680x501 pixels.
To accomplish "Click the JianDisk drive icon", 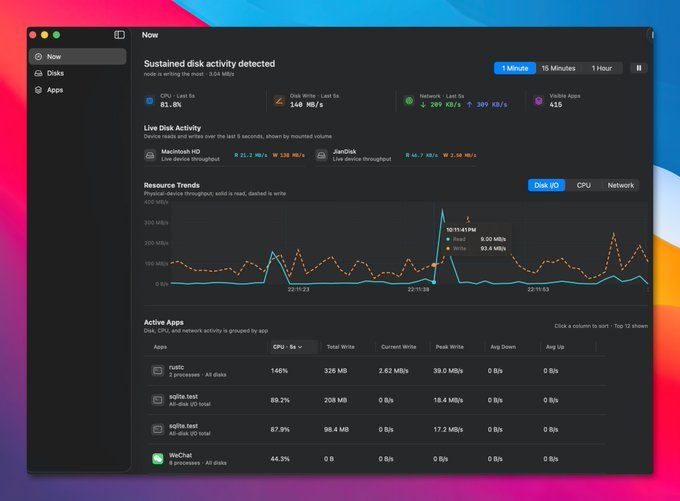I will click(x=321, y=155).
